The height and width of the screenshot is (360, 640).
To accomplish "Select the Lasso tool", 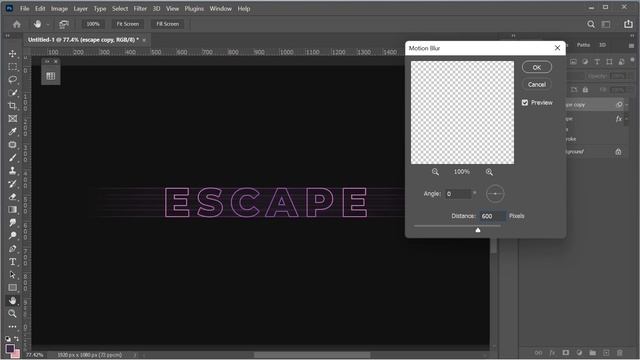I will click(x=12, y=80).
